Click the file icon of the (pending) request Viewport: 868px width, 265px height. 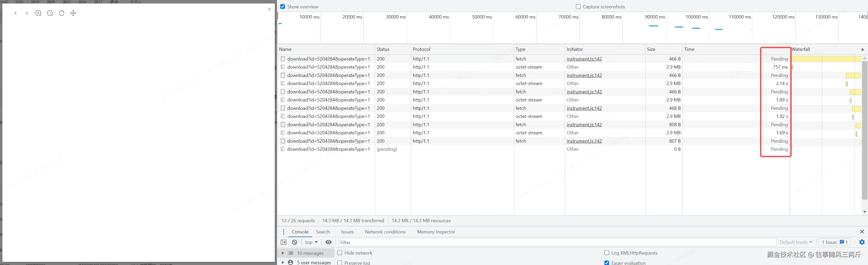pyautogui.click(x=283, y=149)
